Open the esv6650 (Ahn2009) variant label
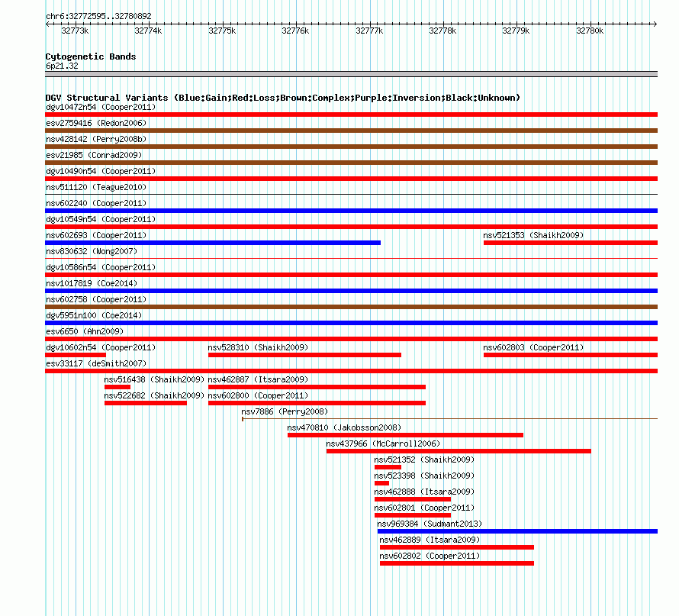Viewport: 679px width, 616px height. click(x=85, y=331)
